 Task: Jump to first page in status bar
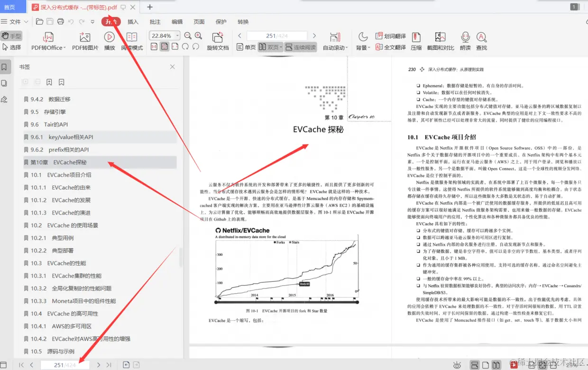pyautogui.click(x=21, y=365)
